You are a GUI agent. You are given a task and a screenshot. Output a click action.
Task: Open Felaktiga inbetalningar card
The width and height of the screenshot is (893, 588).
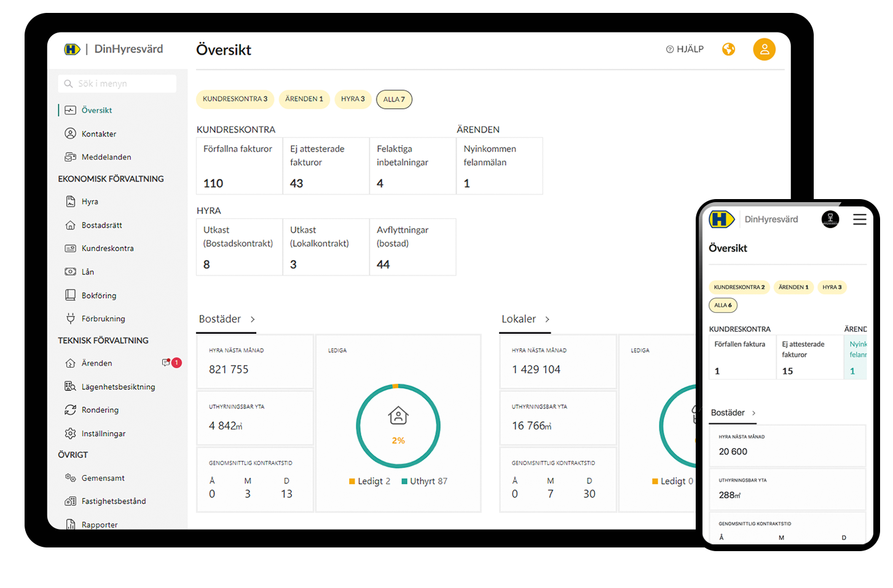(413, 166)
